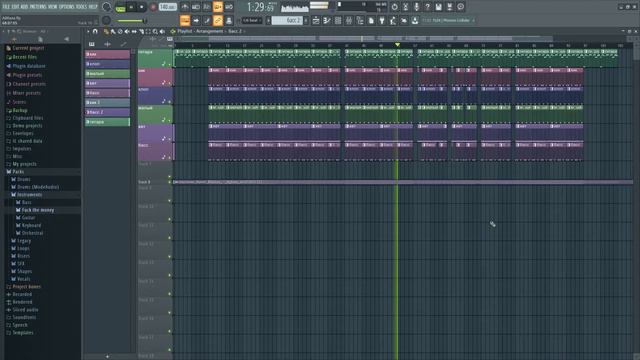Select the playlist paint brush tool
The width and height of the screenshot is (640, 360).
pos(113,31)
